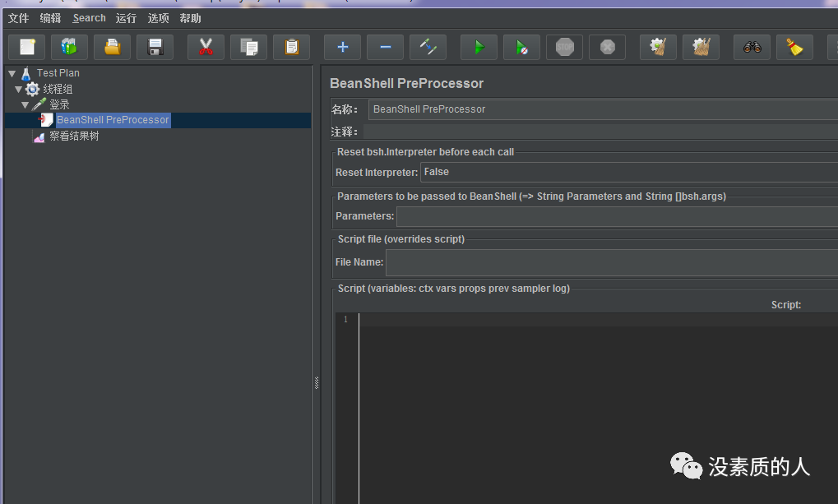This screenshot has height=504, width=838.
Task: Click into the Script editor area
Action: pos(598,409)
